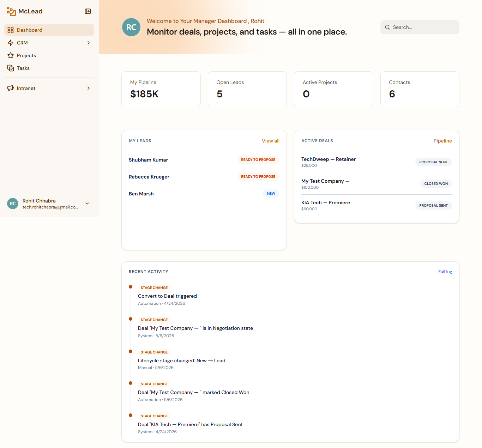Click the CRM lightning bolt icon
482x448 pixels.
(11, 43)
